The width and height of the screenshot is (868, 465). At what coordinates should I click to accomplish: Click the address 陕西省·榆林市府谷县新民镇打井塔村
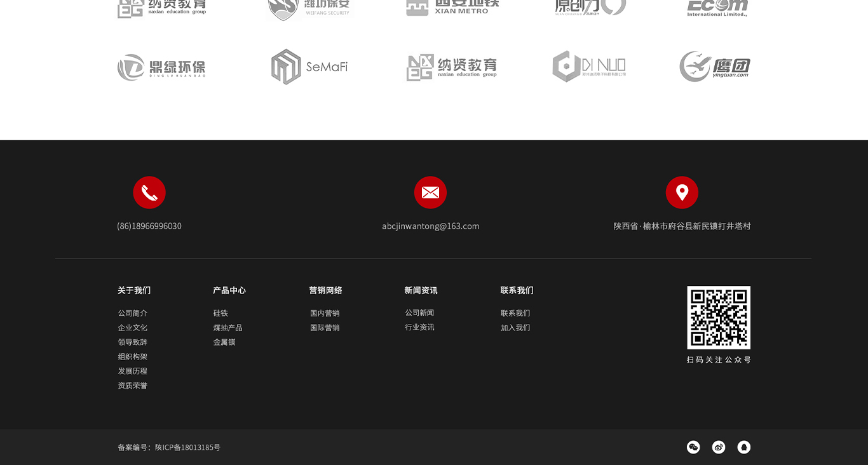point(682,226)
